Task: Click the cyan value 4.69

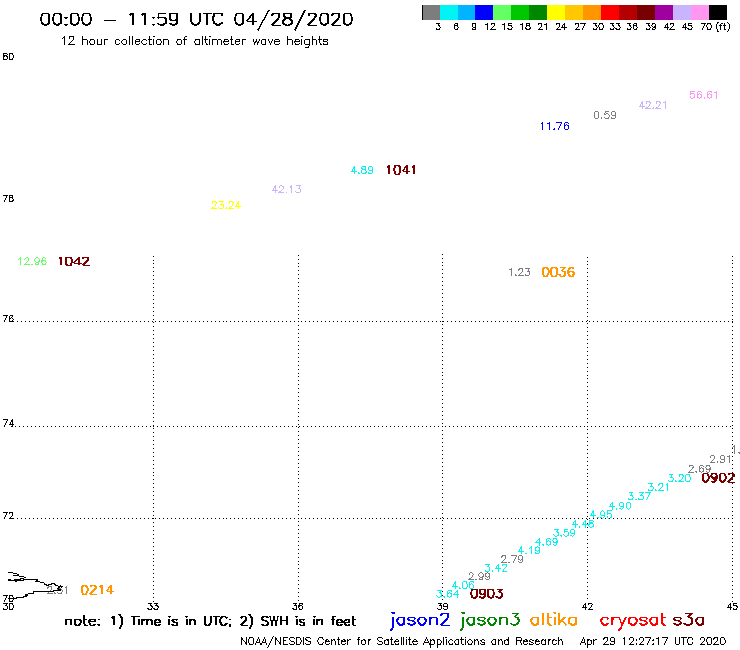Action: tap(547, 542)
